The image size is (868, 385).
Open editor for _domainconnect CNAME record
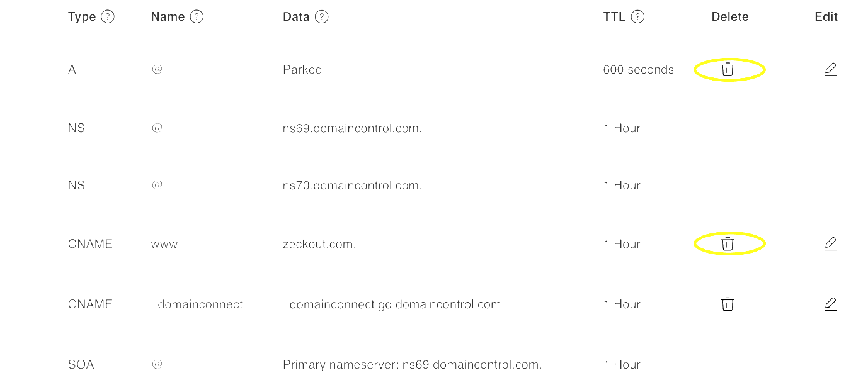[830, 304]
